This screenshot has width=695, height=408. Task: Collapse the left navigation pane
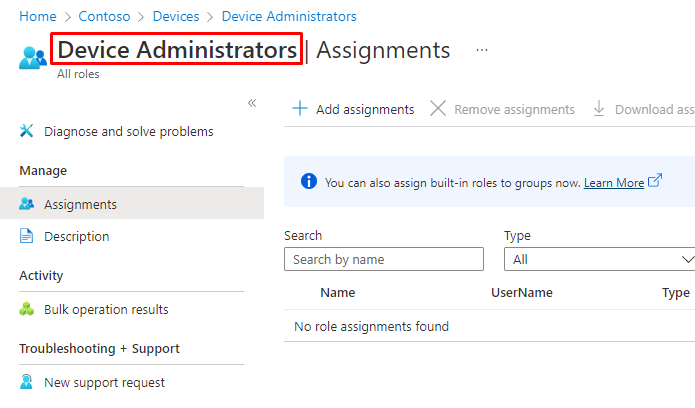[x=252, y=103]
